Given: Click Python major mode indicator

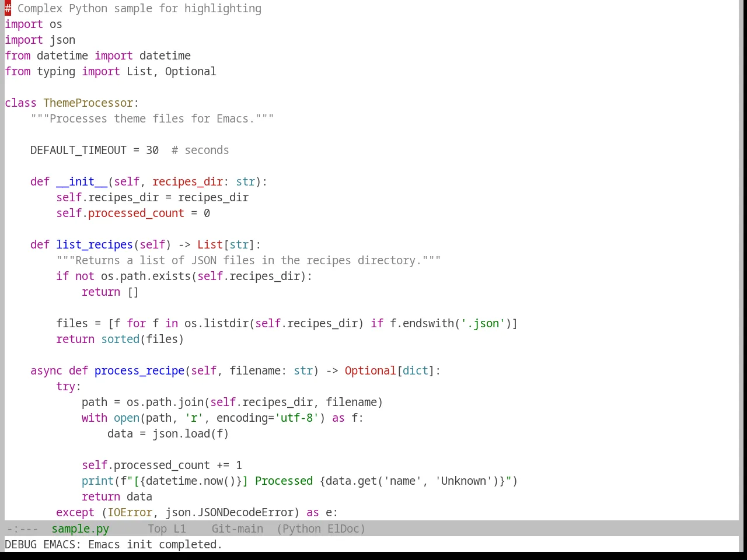Looking at the screenshot, I should coord(301,528).
